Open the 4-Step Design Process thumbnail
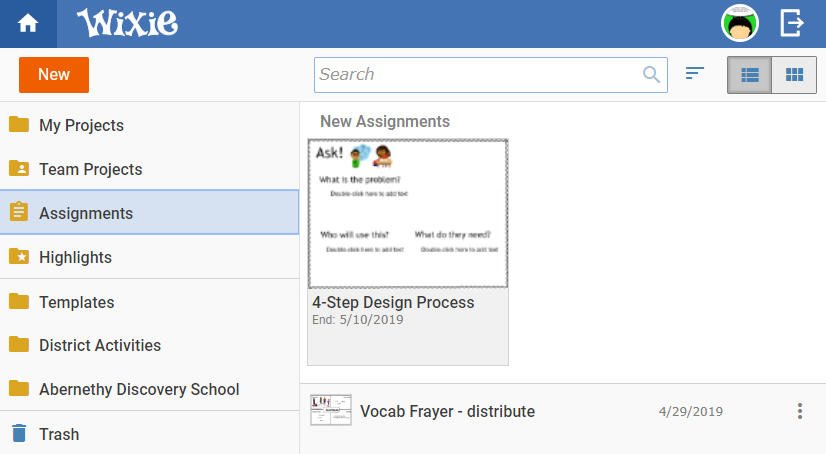This screenshot has width=826, height=454. coord(408,214)
